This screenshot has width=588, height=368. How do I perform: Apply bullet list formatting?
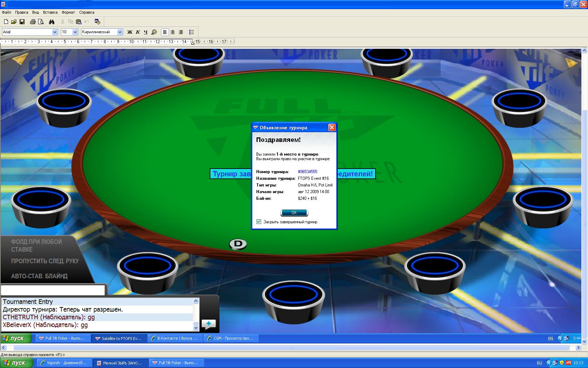(191, 32)
